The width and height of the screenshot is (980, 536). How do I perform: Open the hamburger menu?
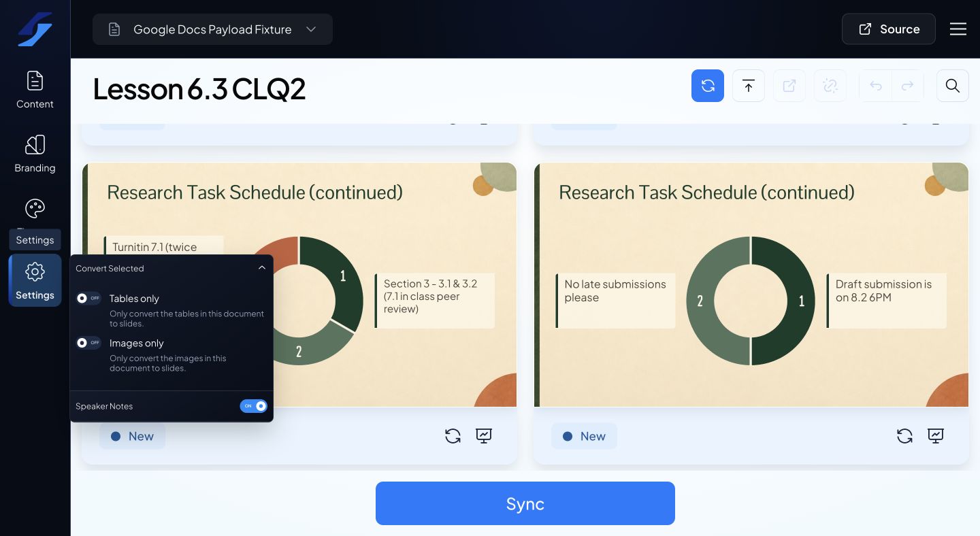tap(958, 29)
